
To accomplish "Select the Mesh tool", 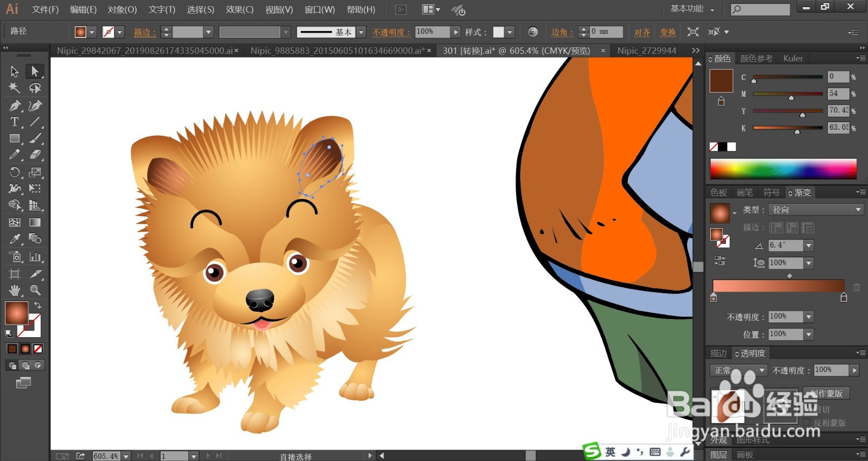I will [15, 222].
